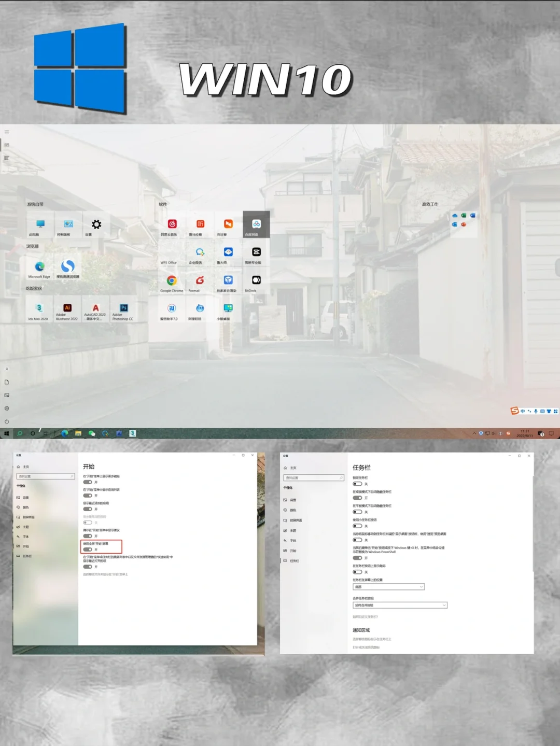Click the Start menu hamburger icon
Image resolution: width=560 pixels, height=746 pixels.
pyautogui.click(x=7, y=132)
